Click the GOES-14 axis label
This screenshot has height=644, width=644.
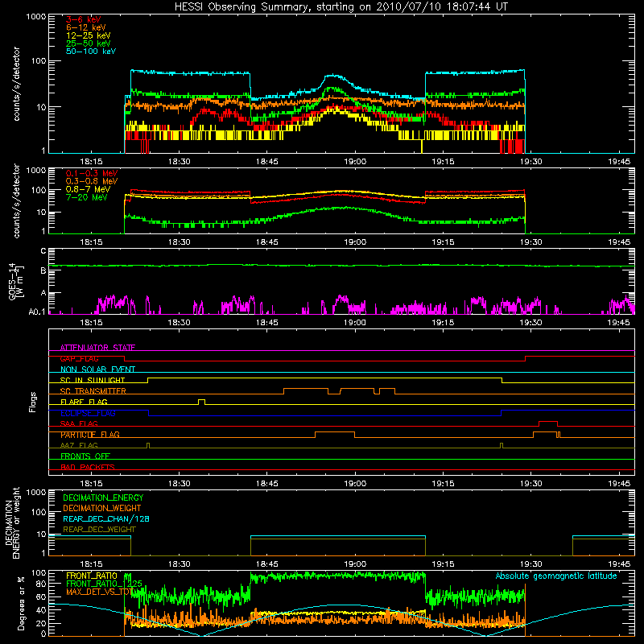tap(14, 281)
